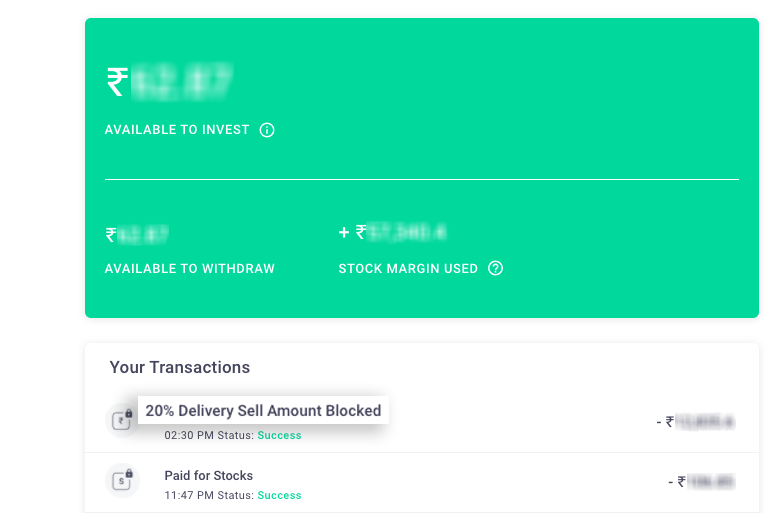Image resolution: width=781 pixels, height=513 pixels.
Task: Click the large rupee symbol at top
Action: (x=117, y=82)
